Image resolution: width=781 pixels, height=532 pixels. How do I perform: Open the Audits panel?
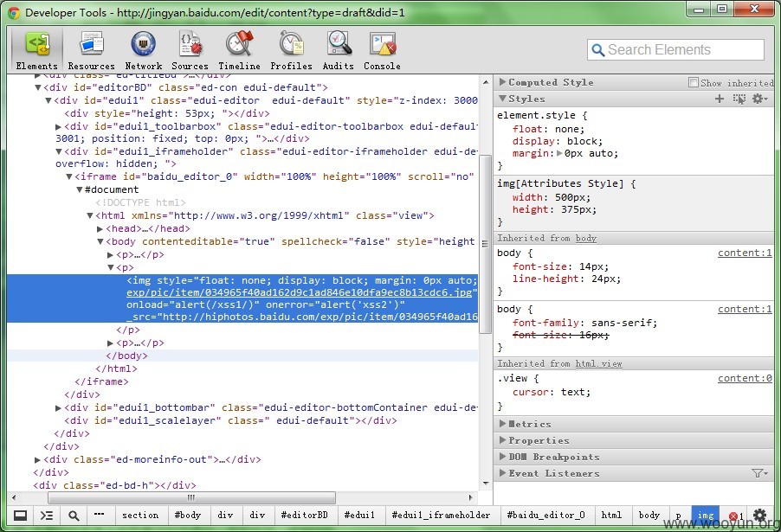(x=339, y=51)
